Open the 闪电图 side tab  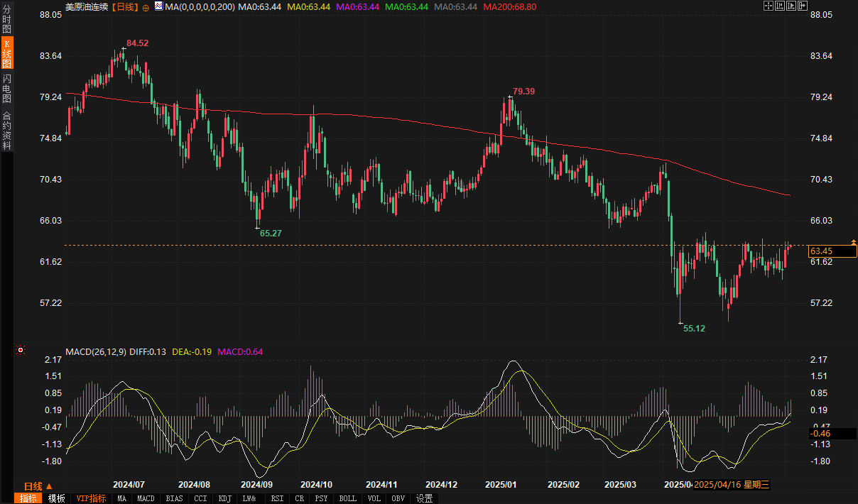(x=6, y=89)
